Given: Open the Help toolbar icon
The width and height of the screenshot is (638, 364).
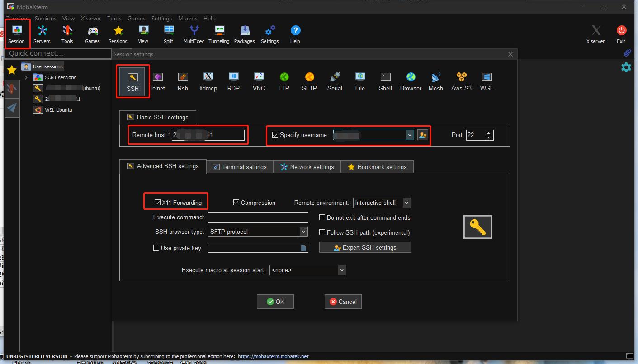Looking at the screenshot, I should 295,34.
